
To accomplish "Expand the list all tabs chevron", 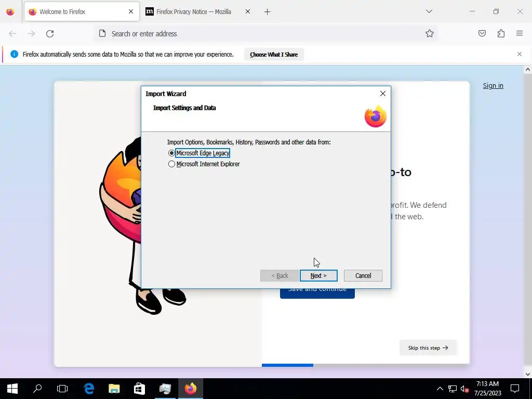I will [429, 11].
